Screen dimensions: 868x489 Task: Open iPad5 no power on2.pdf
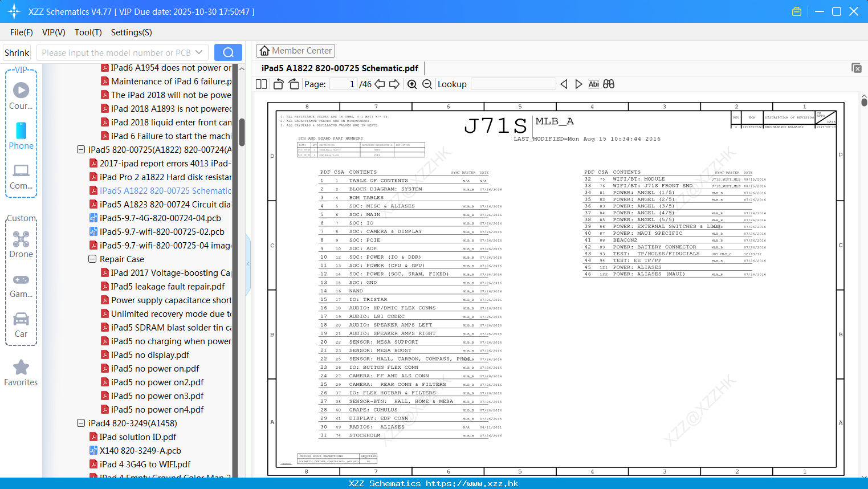point(152,382)
